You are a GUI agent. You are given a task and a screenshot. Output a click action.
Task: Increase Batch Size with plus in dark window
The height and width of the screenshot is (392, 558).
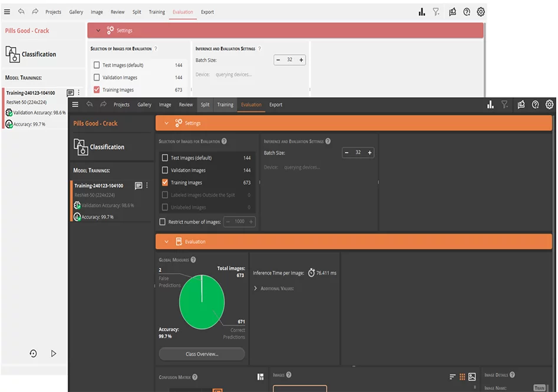(369, 152)
